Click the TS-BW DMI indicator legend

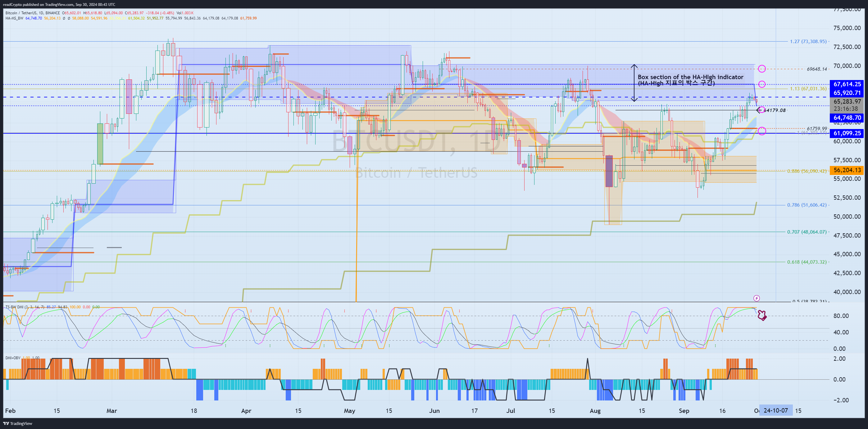[25, 307]
